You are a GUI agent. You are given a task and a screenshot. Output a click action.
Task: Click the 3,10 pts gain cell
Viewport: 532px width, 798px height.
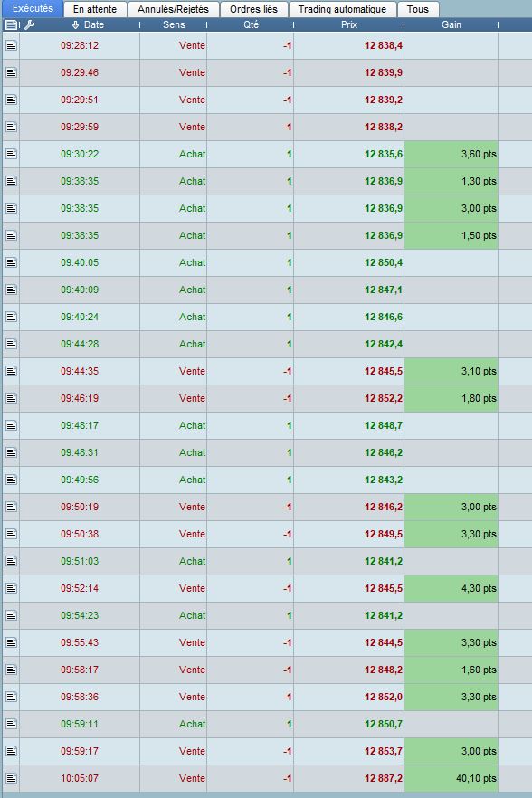pyautogui.click(x=451, y=371)
